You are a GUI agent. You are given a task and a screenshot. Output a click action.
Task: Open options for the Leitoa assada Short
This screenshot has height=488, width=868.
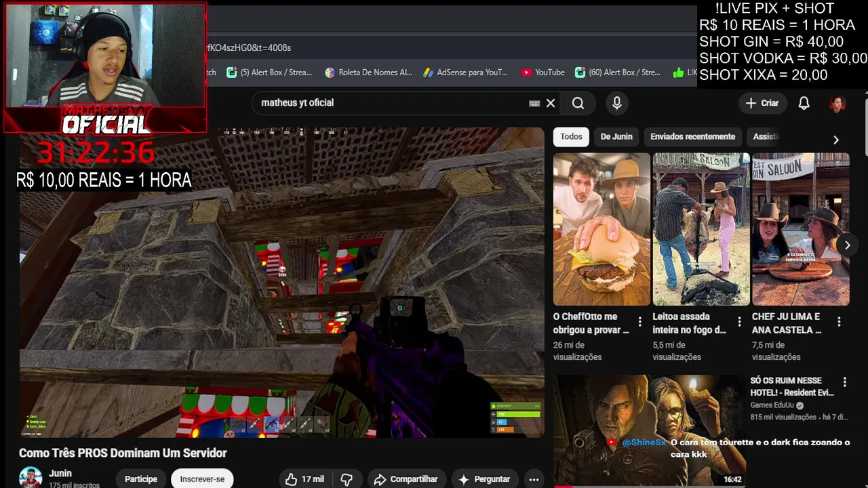[739, 322]
